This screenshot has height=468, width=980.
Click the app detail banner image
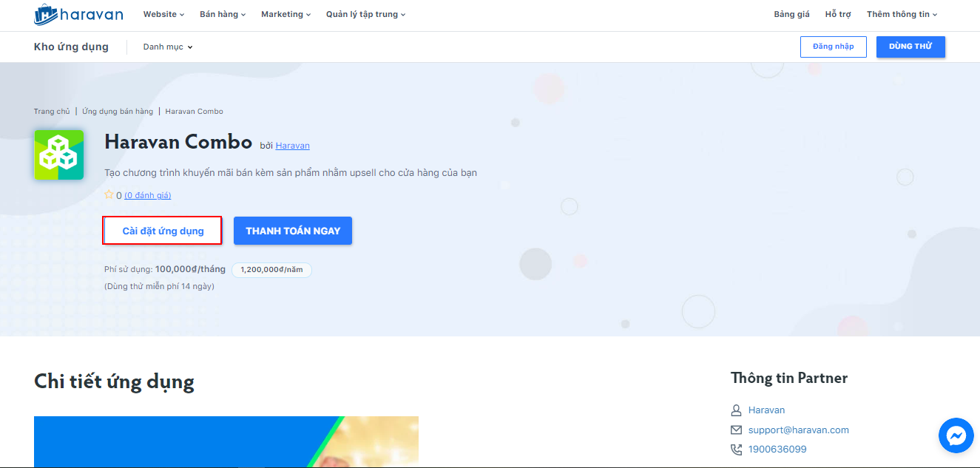pos(226,441)
